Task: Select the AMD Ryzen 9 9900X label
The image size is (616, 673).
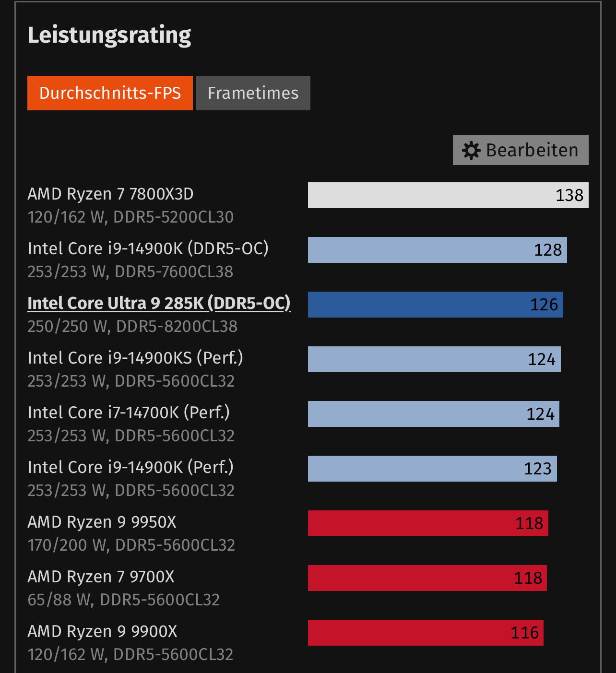Action: (103, 632)
